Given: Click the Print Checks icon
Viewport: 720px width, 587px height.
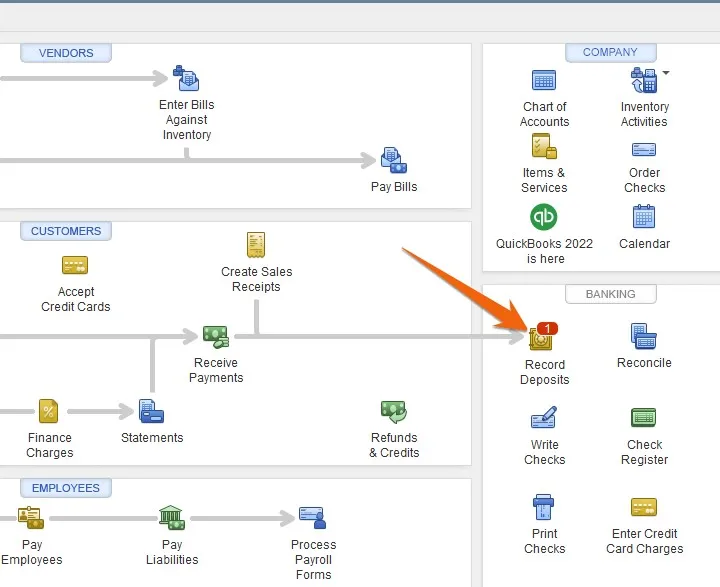Looking at the screenshot, I should [x=544, y=507].
